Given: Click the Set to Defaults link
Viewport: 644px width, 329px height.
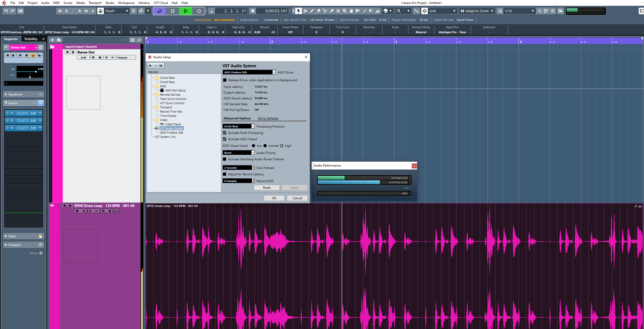Looking at the screenshot, I should pos(268,118).
